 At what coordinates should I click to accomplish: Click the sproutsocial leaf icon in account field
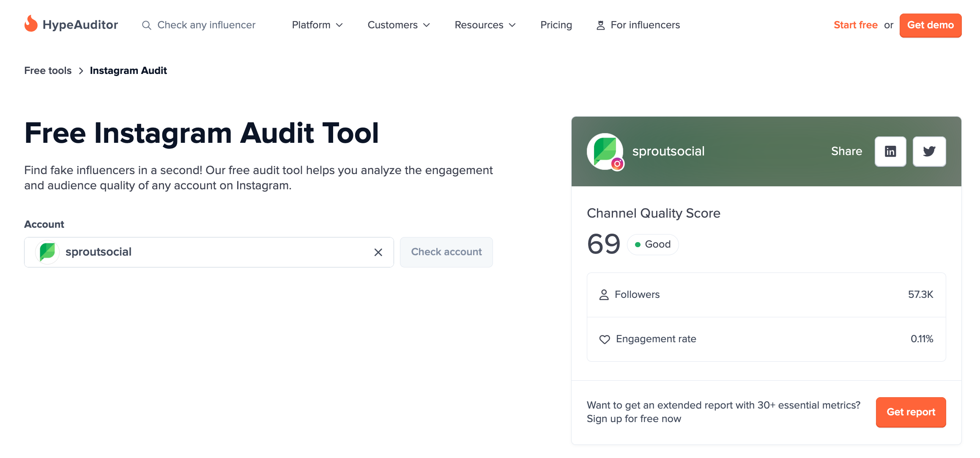pyautogui.click(x=47, y=252)
